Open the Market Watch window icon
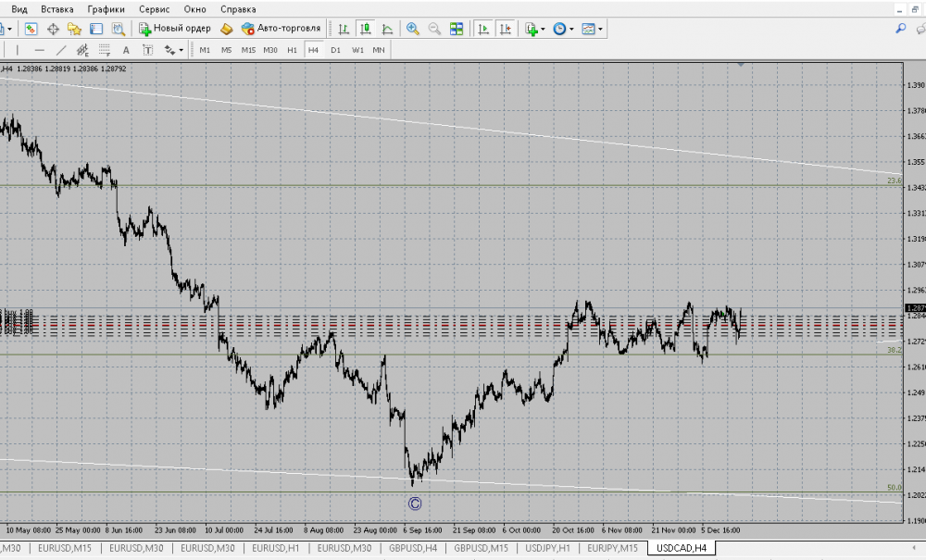The width and height of the screenshot is (926, 560). point(31,29)
